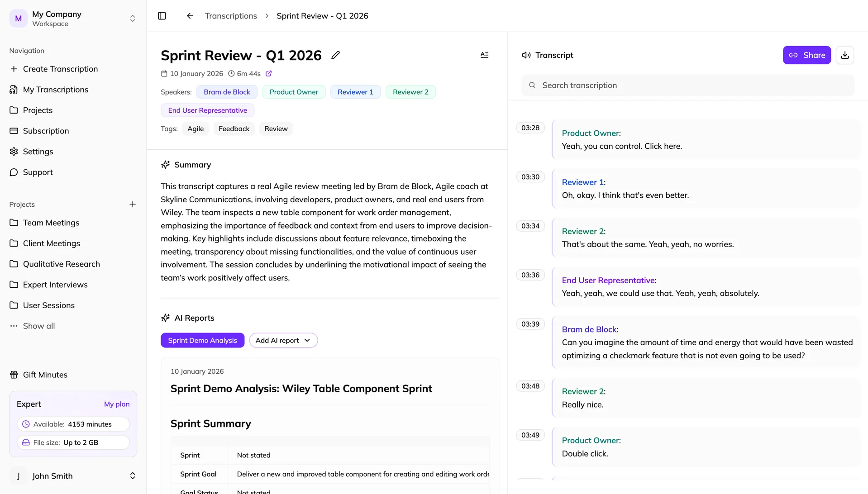Select the Feedback tag
868x494 pixels.
pos(234,128)
